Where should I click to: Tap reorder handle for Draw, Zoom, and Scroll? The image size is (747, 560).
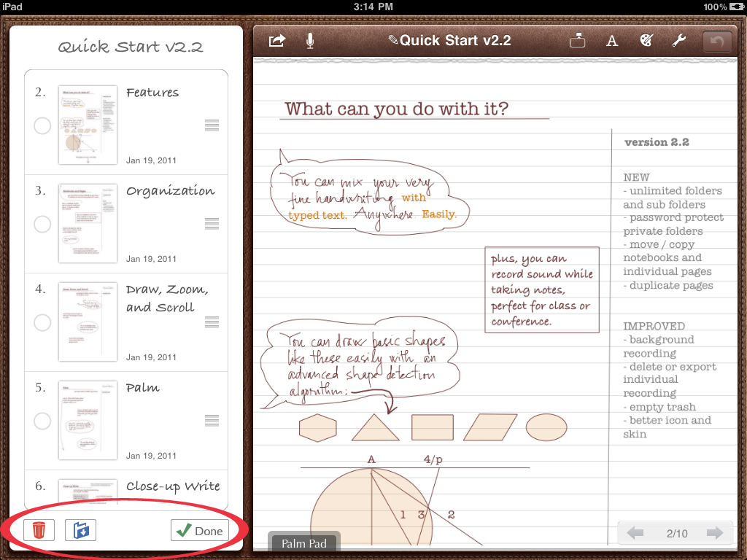[x=212, y=322]
